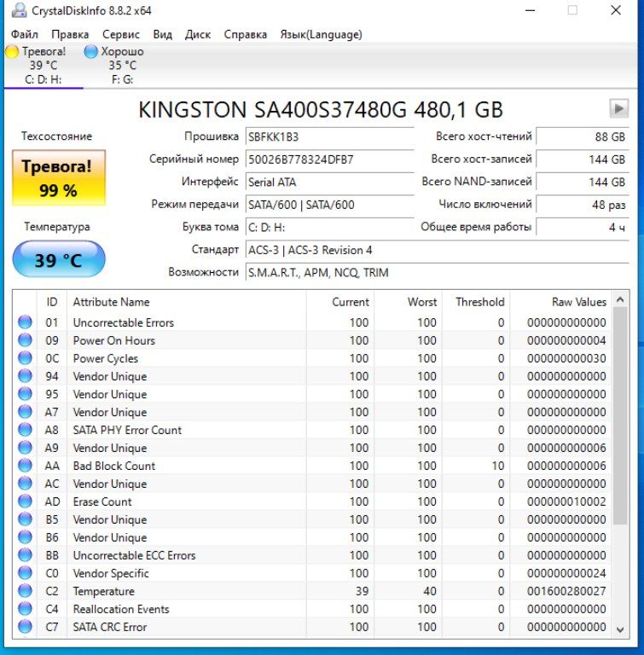Click the yellow Тревога! status circle
Viewport: 644px width, 655px height.
12,52
